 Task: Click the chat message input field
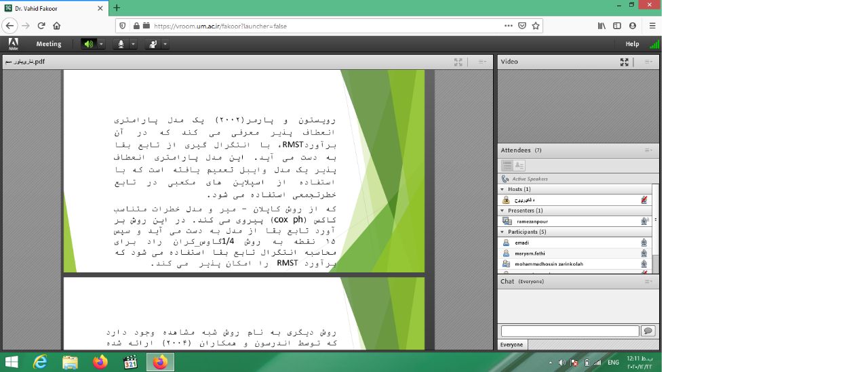coord(570,331)
